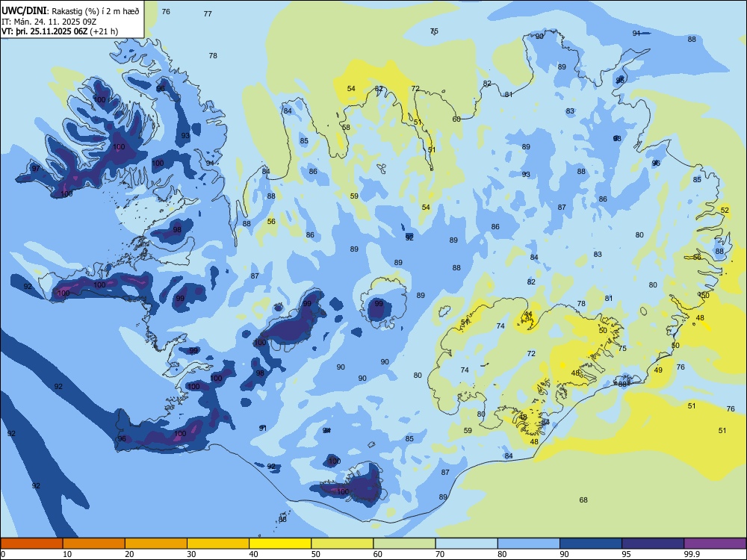Image resolution: width=747 pixels, height=560 pixels.
Task: Select the '68' value over the southeast sea
Action: click(583, 500)
